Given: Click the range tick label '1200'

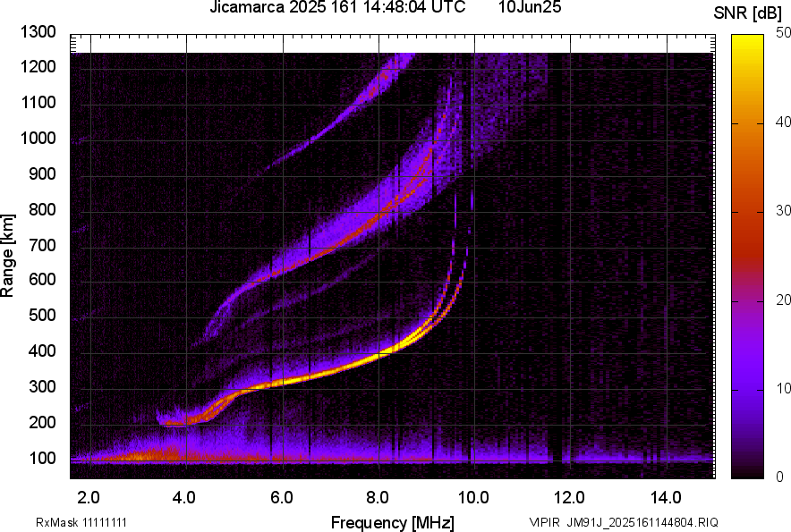Looking at the screenshot, I should [x=38, y=66].
